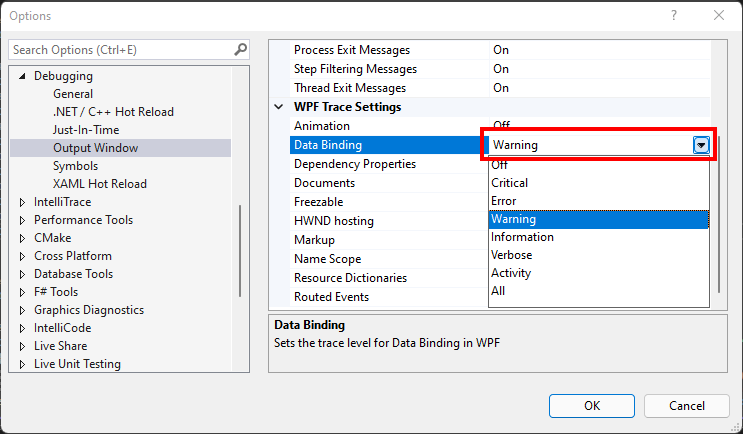
Task: Select the Documents setting row
Action: tap(389, 183)
